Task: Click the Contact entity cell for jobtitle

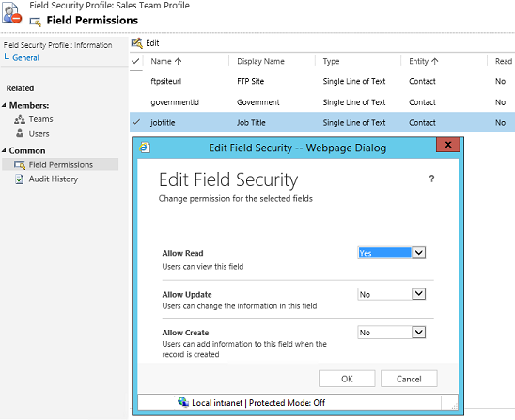Action: [x=422, y=123]
